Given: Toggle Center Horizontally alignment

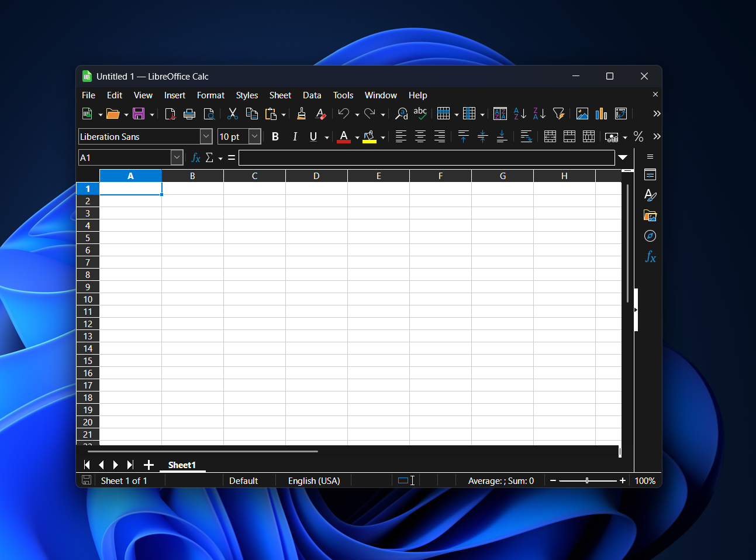Looking at the screenshot, I should 420,136.
